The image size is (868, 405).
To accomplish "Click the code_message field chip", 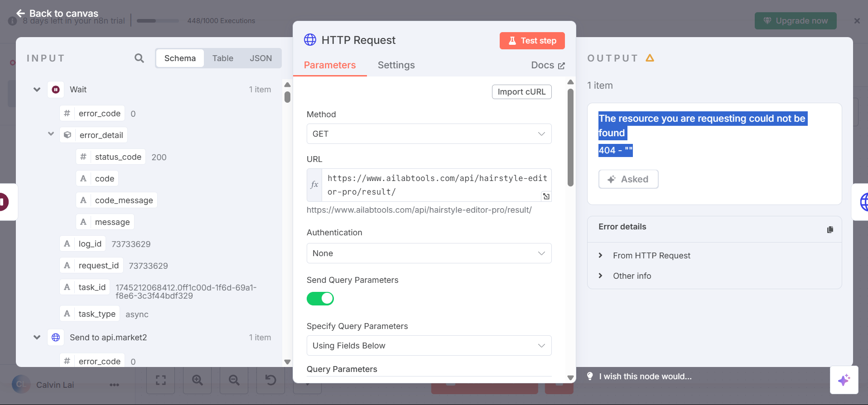I will [x=116, y=200].
